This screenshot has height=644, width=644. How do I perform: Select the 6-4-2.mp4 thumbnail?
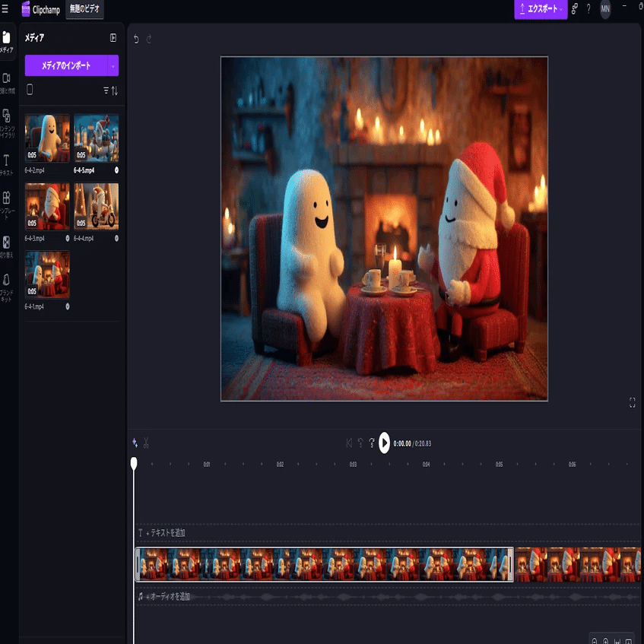point(47,138)
